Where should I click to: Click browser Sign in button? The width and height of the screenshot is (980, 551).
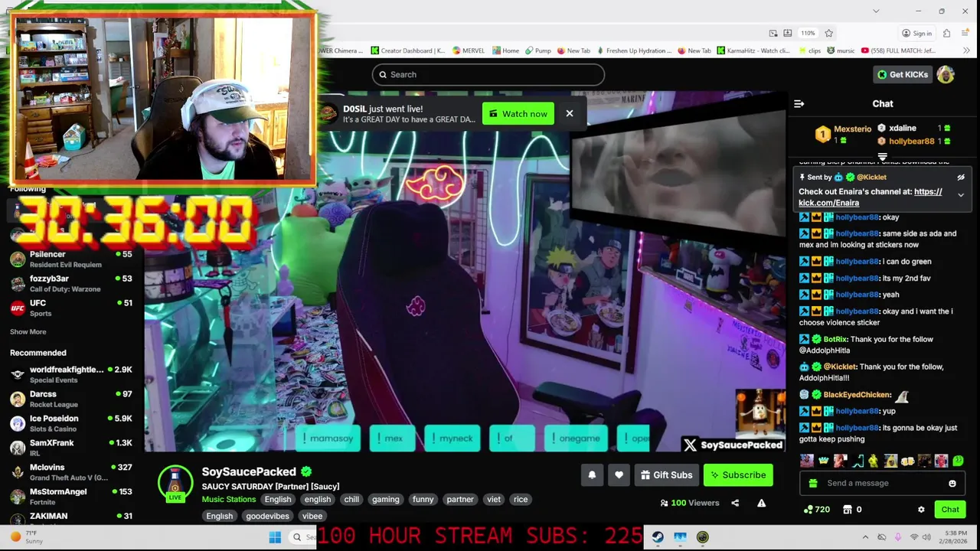[916, 33]
